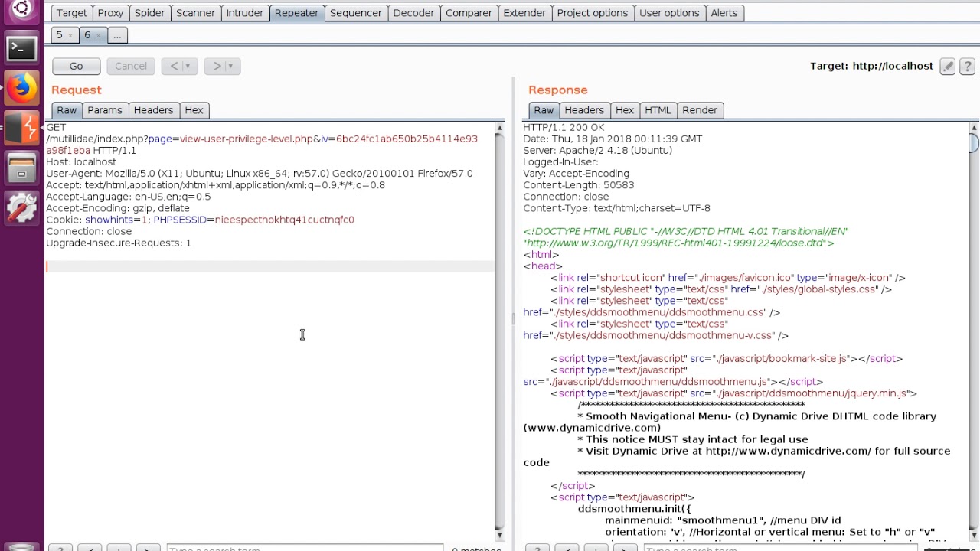Open the file manager dock icon
Screen dimensions: 980x551
21,168
